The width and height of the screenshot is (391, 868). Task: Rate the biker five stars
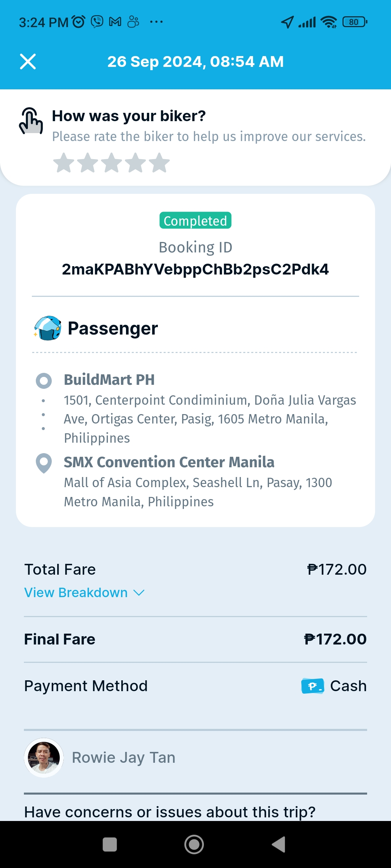[159, 163]
